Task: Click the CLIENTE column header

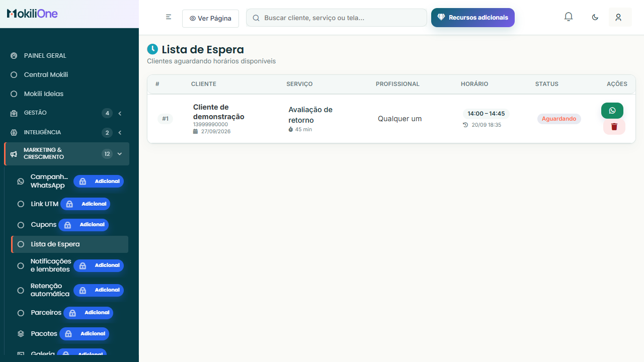Action: pos(204,84)
